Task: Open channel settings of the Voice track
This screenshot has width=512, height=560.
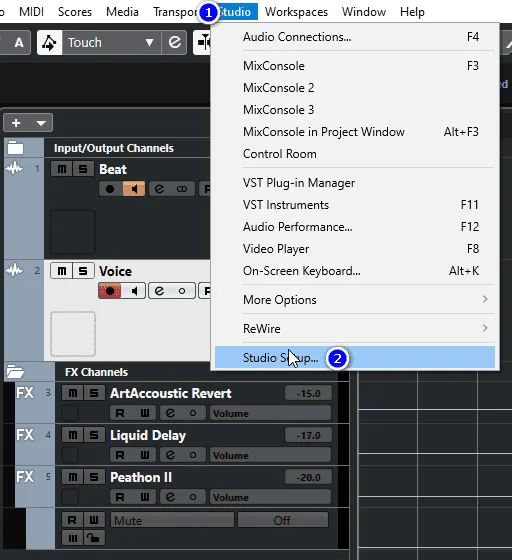Action: click(159, 291)
